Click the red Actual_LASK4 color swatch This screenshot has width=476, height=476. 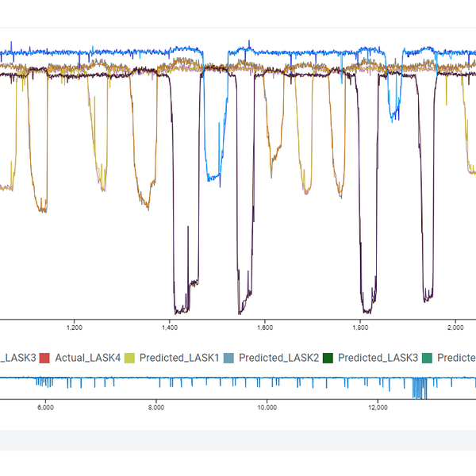[x=44, y=359]
